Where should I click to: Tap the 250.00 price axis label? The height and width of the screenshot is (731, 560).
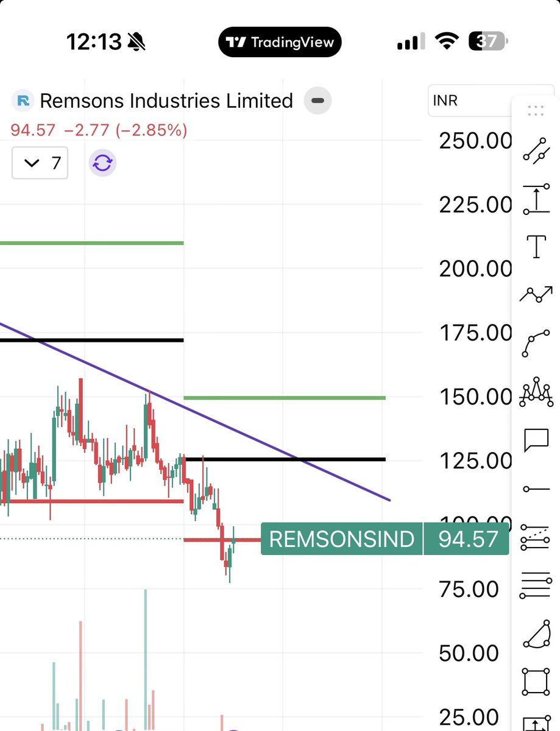[475, 141]
